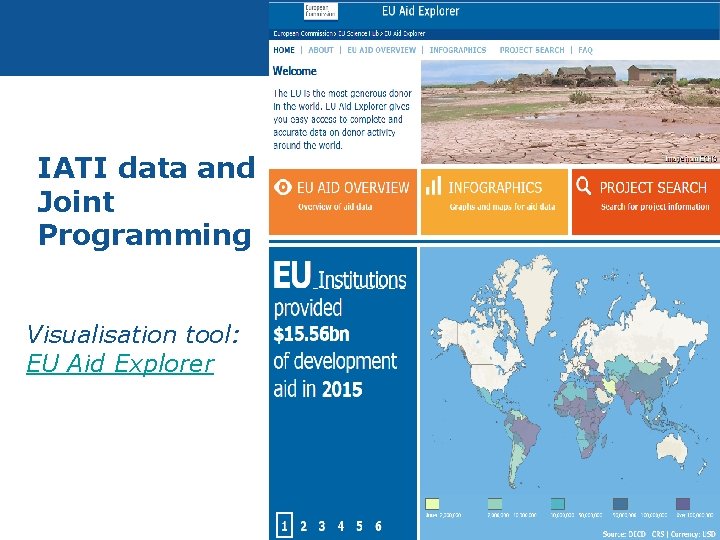Select carousel page 5

coord(359,526)
